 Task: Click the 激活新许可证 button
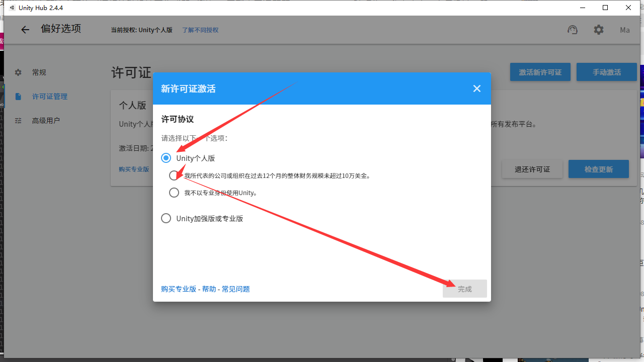pos(540,72)
